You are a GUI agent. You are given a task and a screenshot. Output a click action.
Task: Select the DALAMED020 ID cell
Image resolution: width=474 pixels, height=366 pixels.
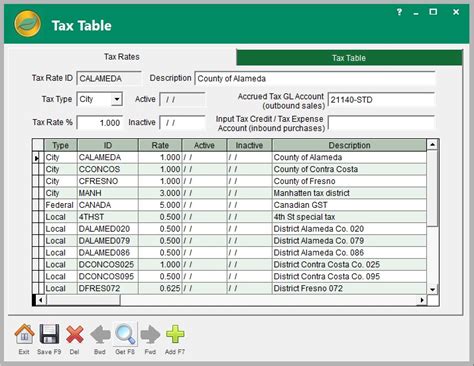[108, 229]
